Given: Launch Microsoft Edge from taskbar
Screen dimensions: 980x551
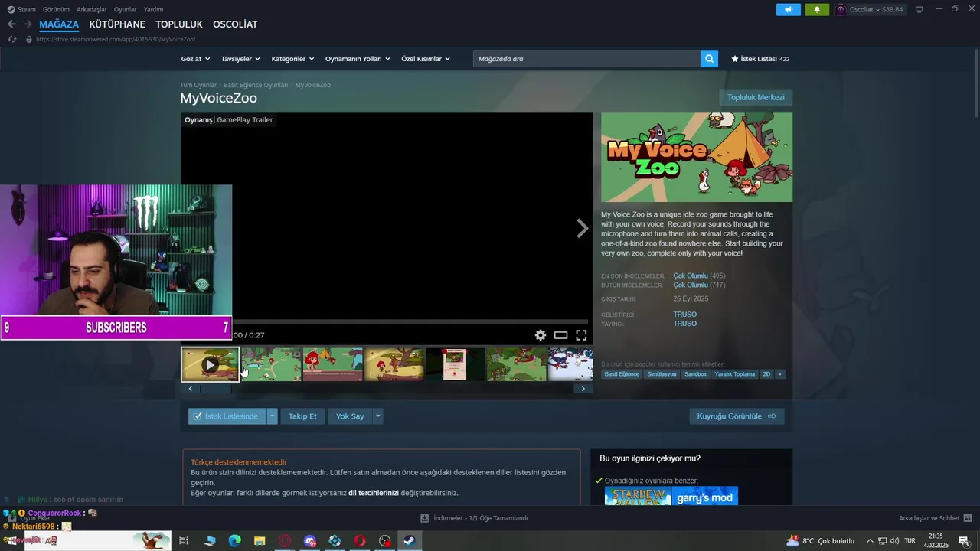Looking at the screenshot, I should [x=234, y=540].
